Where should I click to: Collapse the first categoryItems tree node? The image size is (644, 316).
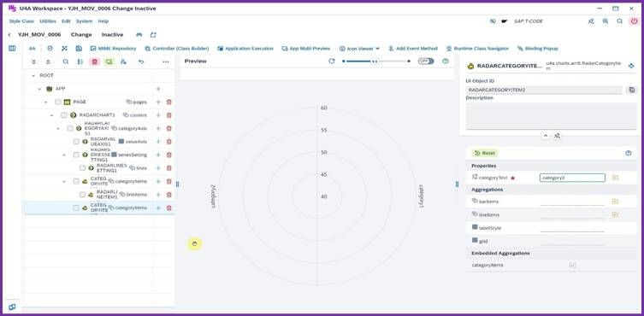(x=64, y=181)
